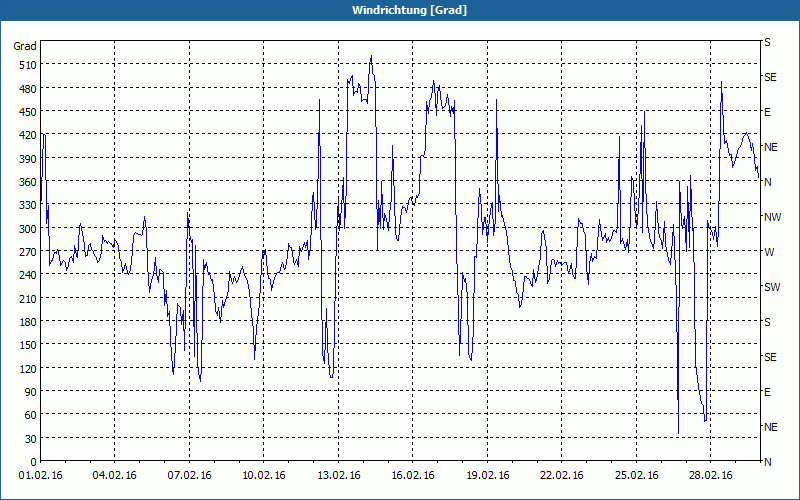Image resolution: width=800 pixels, height=500 pixels.
Task: Pick the 270 y-axis tick label
Action: [27, 252]
